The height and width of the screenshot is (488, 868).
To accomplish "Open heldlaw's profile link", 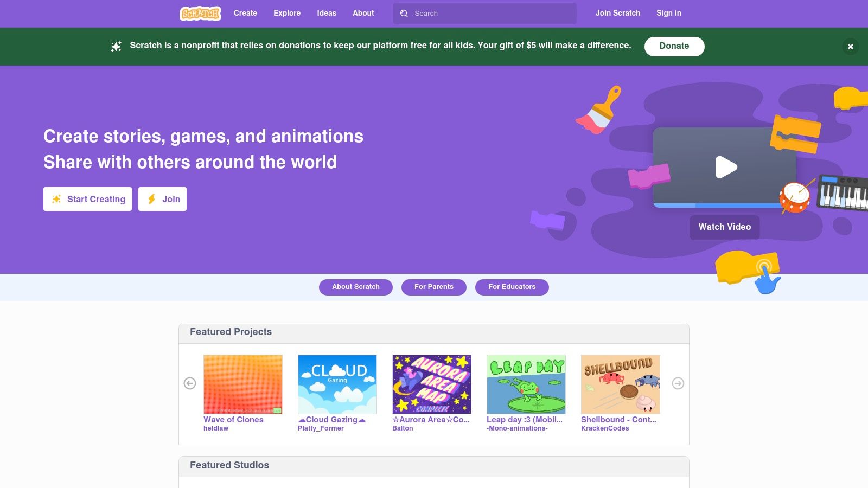I will click(x=216, y=428).
